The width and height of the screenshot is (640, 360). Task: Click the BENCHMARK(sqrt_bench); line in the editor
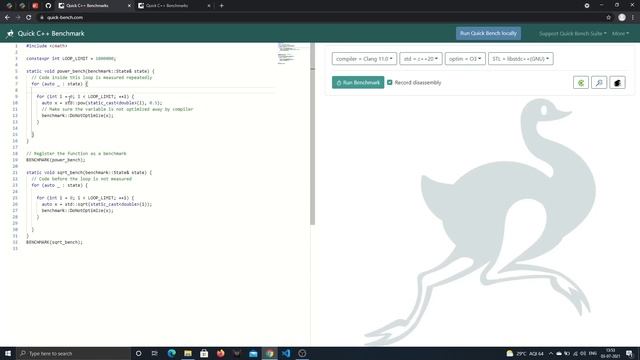[x=54, y=242]
